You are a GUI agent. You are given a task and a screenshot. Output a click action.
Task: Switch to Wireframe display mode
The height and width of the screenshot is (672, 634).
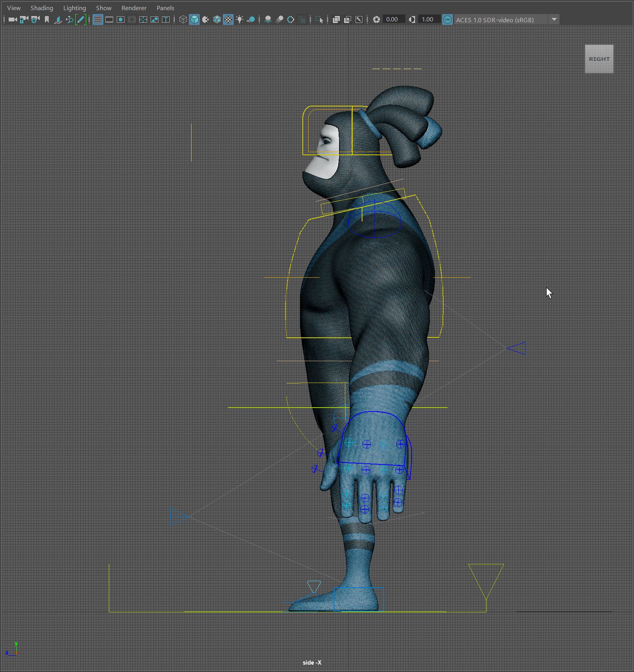183,20
